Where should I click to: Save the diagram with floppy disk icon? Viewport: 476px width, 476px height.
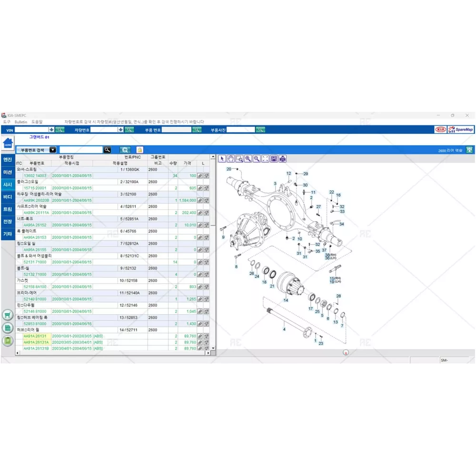(274, 159)
